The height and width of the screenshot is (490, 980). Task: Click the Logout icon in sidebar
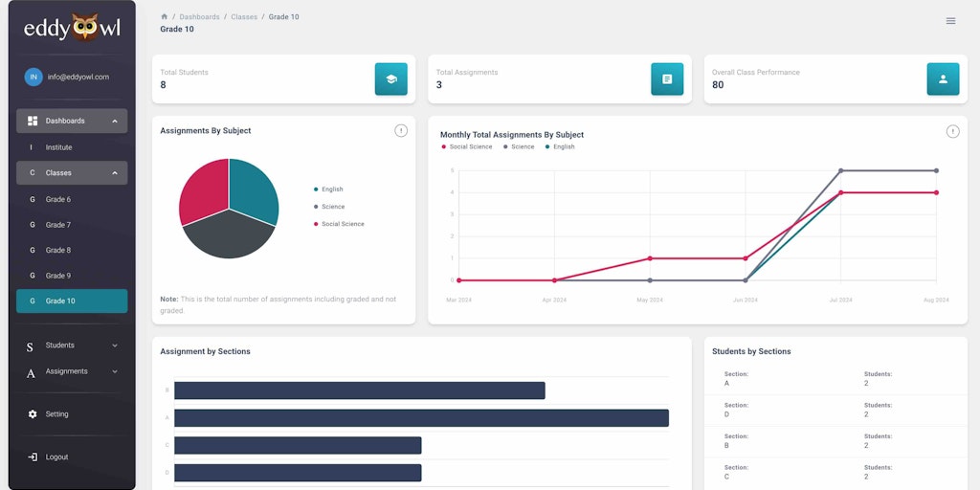pyautogui.click(x=33, y=457)
